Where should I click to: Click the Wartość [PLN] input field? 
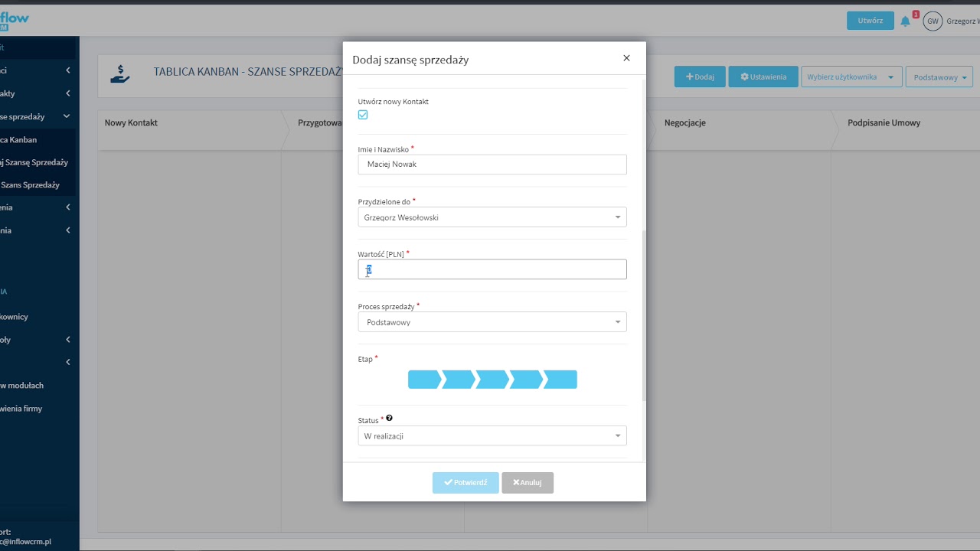point(492,269)
